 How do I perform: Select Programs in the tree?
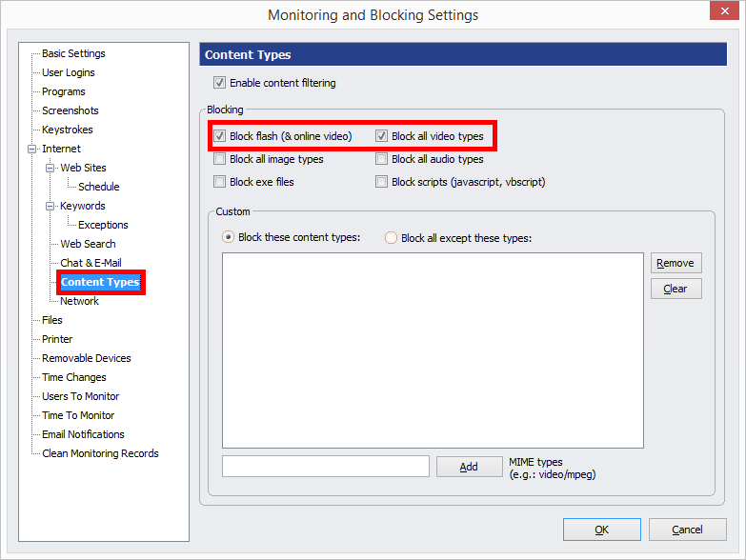[x=64, y=91]
